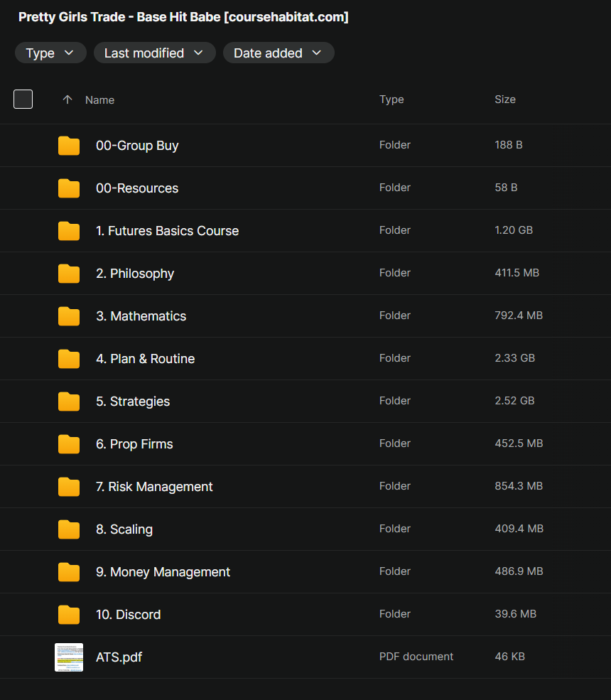Open the ATS.pdf thumbnail preview
This screenshot has width=611, height=700.
[69, 657]
